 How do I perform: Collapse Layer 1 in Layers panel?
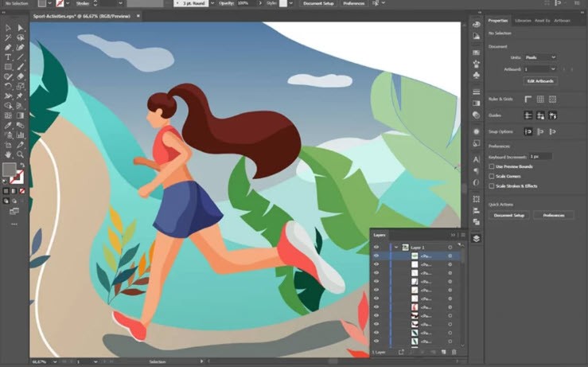pos(396,248)
